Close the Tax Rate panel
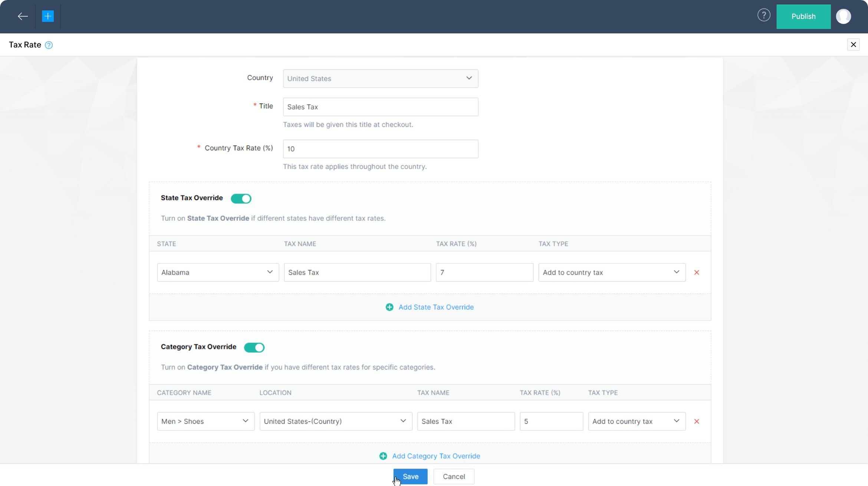Screen dimensions: 868x486 (x=853, y=45)
